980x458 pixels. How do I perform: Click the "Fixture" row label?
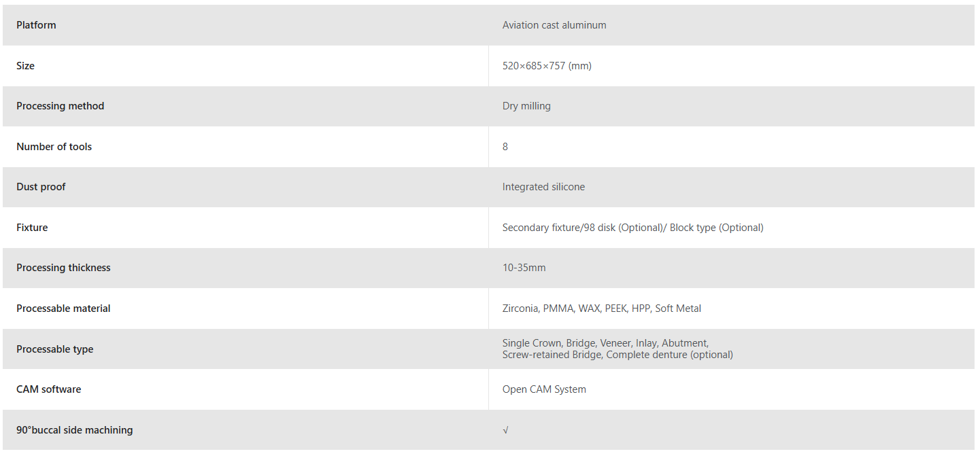click(32, 228)
